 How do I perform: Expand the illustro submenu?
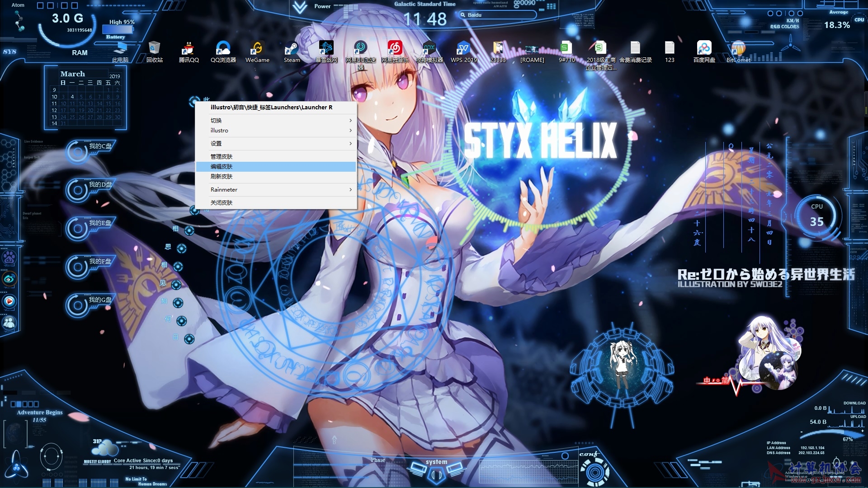pyautogui.click(x=276, y=130)
